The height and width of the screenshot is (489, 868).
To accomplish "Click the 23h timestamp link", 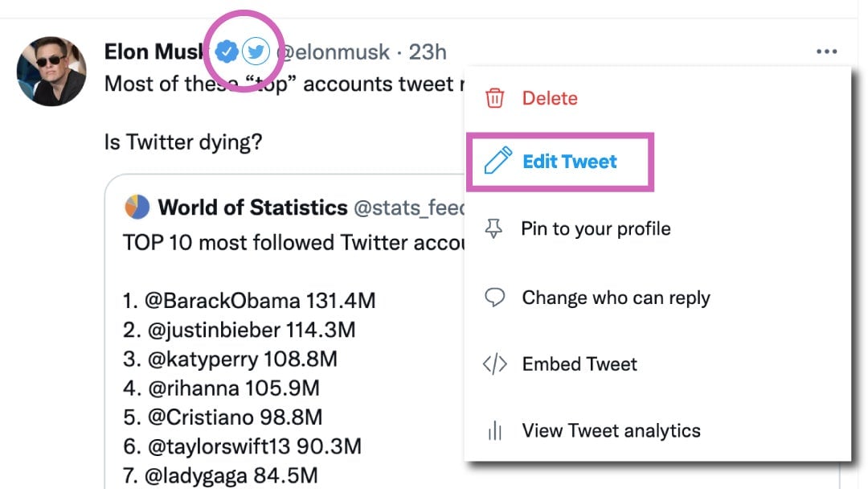I will click(x=428, y=52).
